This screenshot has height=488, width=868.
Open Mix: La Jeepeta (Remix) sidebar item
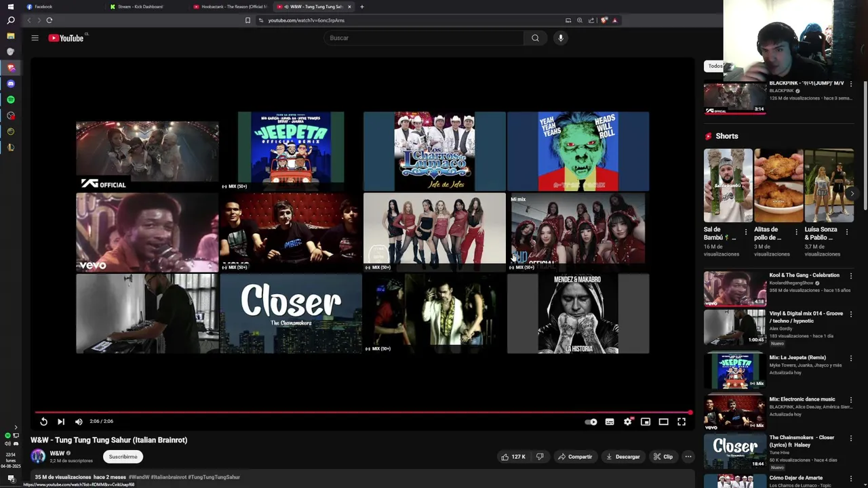[778, 371]
